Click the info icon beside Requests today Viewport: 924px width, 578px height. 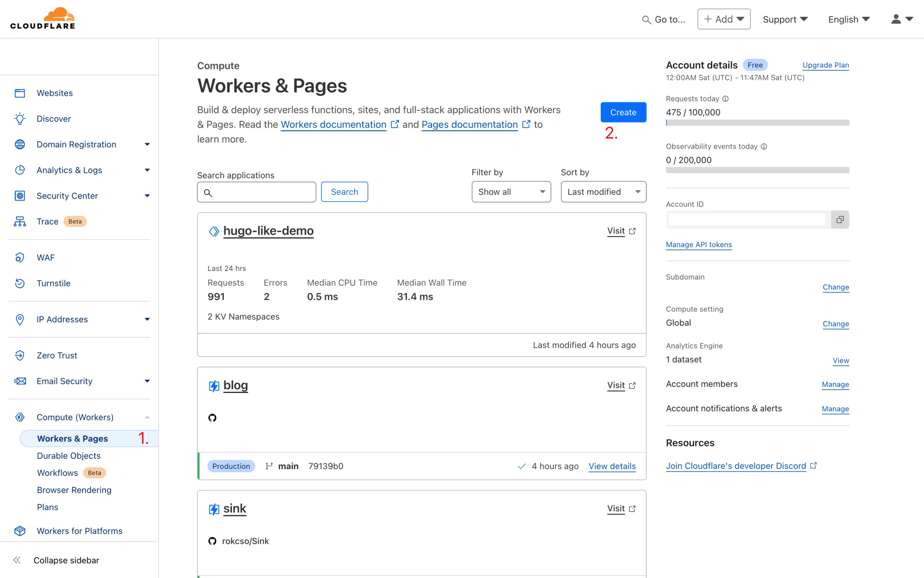click(x=726, y=99)
